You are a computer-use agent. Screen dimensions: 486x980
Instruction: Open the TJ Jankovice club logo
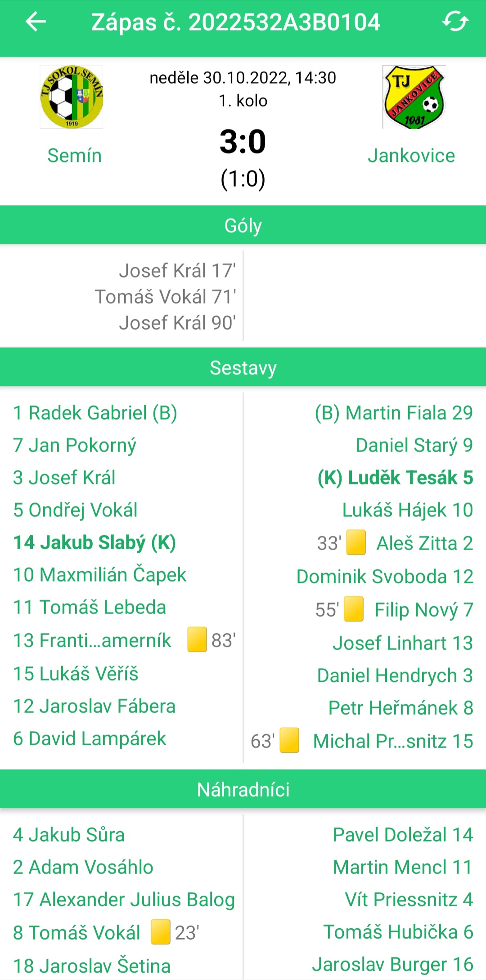coord(414,97)
